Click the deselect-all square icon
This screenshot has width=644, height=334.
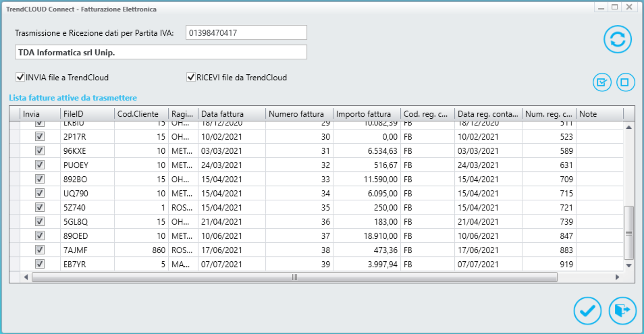point(625,82)
